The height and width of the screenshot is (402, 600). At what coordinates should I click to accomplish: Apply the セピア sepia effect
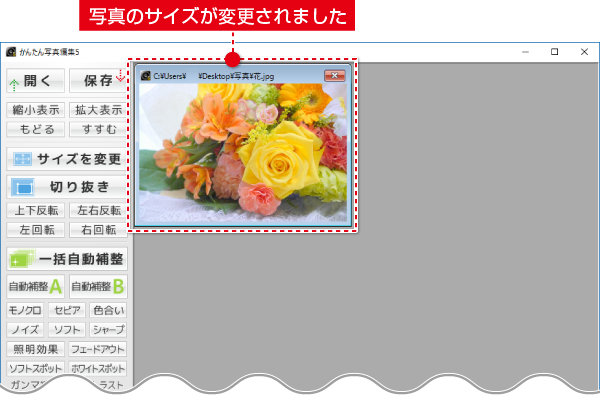coord(67,310)
